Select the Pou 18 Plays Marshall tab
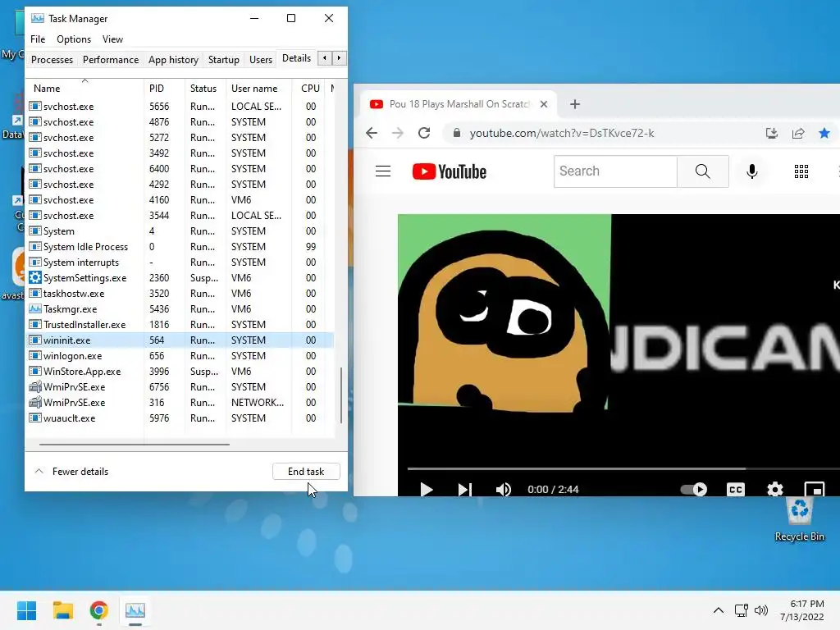Screen dimensions: 840x630 pos(459,104)
